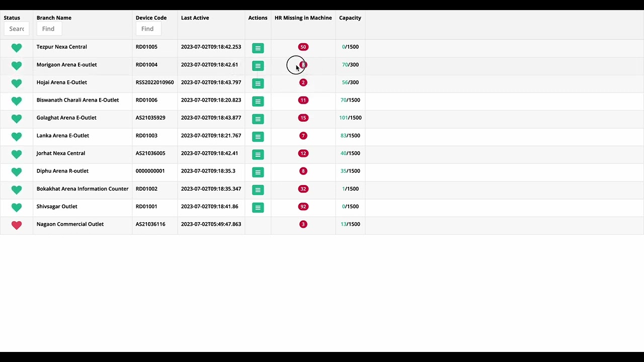This screenshot has width=644, height=362.
Task: Select the Hojai Arena E-Outlet branch name
Action: 62,82
